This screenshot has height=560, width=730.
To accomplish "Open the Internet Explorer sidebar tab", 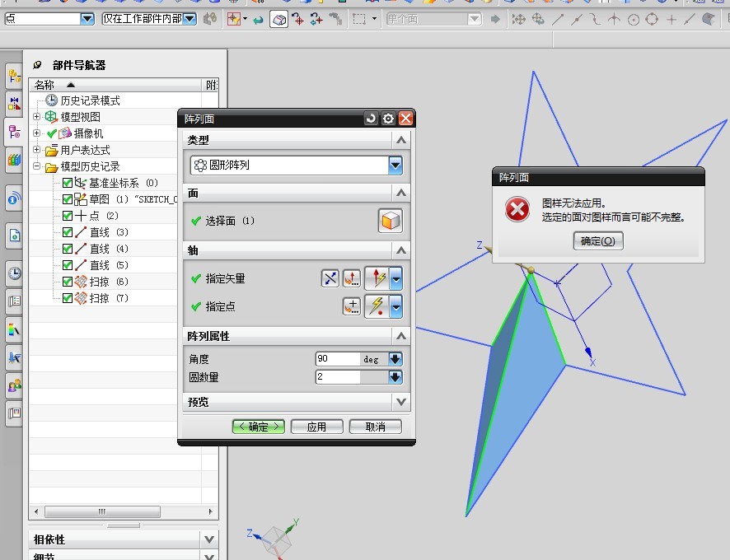I will (x=15, y=236).
